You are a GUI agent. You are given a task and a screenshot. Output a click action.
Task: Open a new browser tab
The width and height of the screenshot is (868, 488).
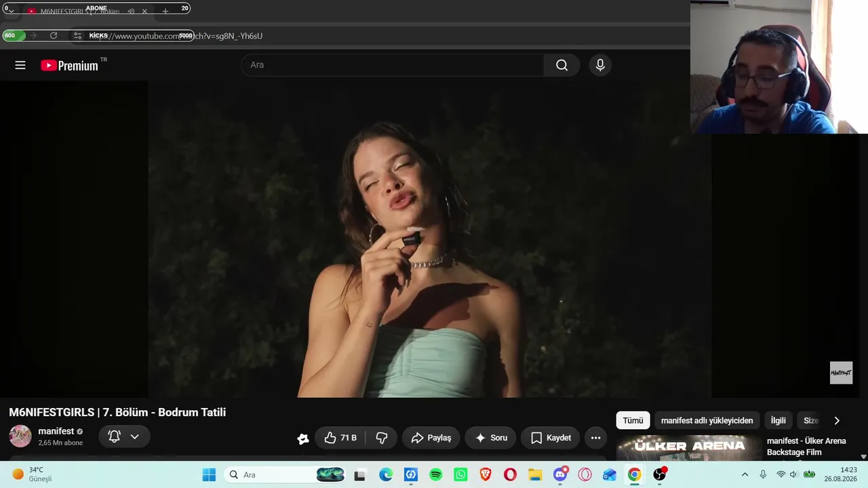[x=165, y=12]
